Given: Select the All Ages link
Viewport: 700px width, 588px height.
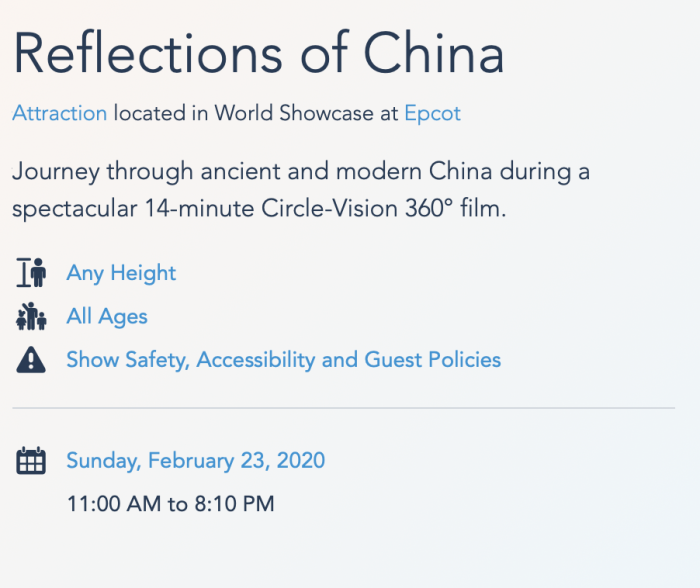Looking at the screenshot, I should pyautogui.click(x=107, y=317).
